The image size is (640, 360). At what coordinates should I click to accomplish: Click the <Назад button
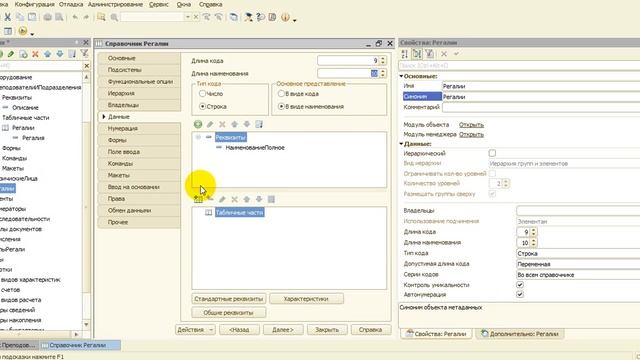[239, 329]
